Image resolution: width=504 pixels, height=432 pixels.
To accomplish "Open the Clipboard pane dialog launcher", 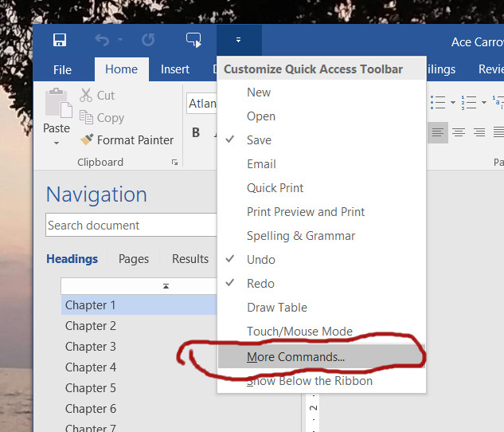I will tap(174, 163).
